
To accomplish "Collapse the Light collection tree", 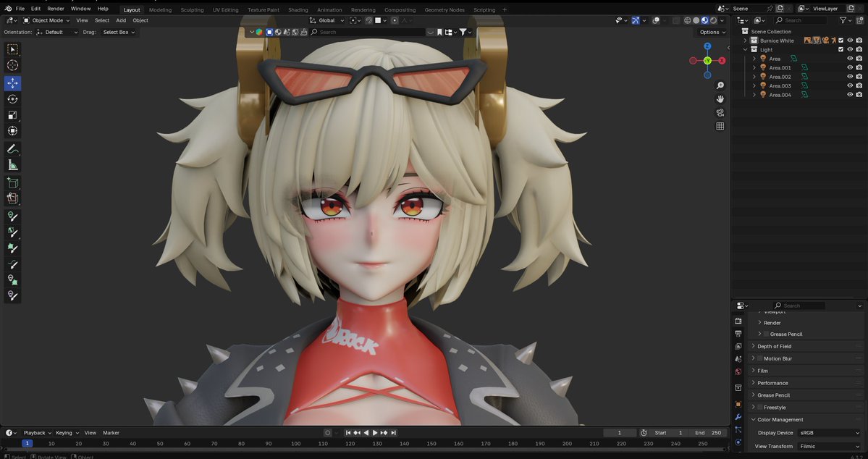I will coord(746,49).
